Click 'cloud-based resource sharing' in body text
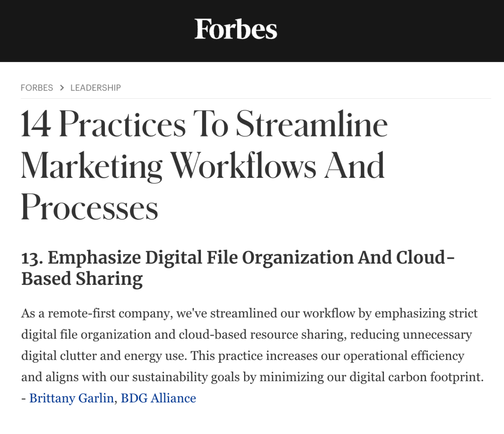Screen dimensions: 504x434 pos(262,334)
